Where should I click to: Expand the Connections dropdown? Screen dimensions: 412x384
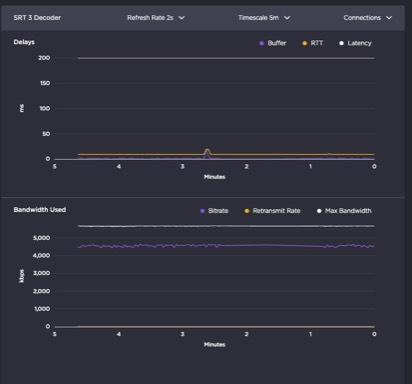point(368,18)
